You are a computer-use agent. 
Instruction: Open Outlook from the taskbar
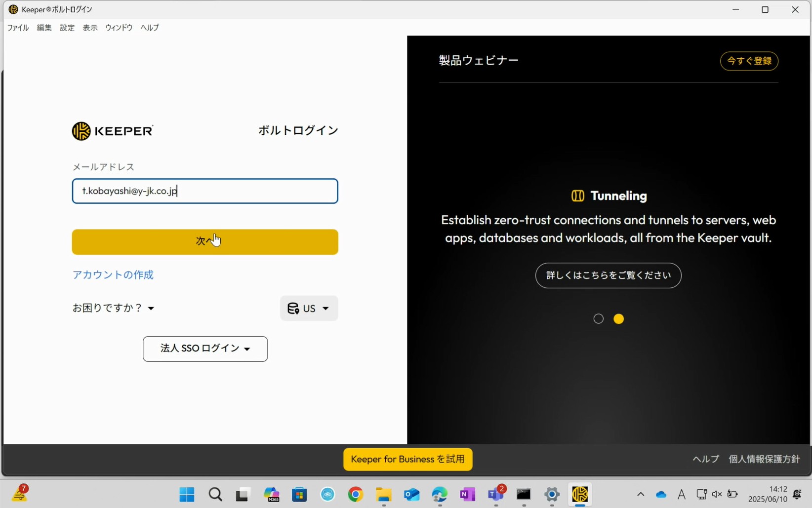(411, 494)
